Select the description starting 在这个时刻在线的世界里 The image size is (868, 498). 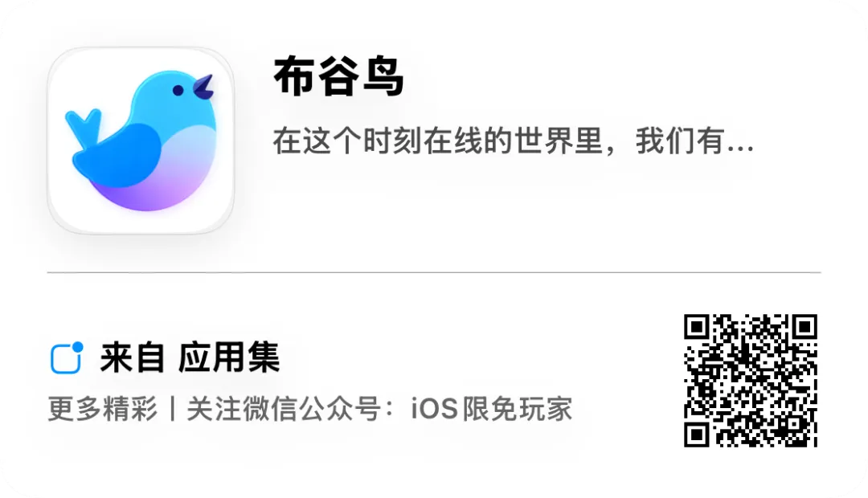[x=513, y=141]
